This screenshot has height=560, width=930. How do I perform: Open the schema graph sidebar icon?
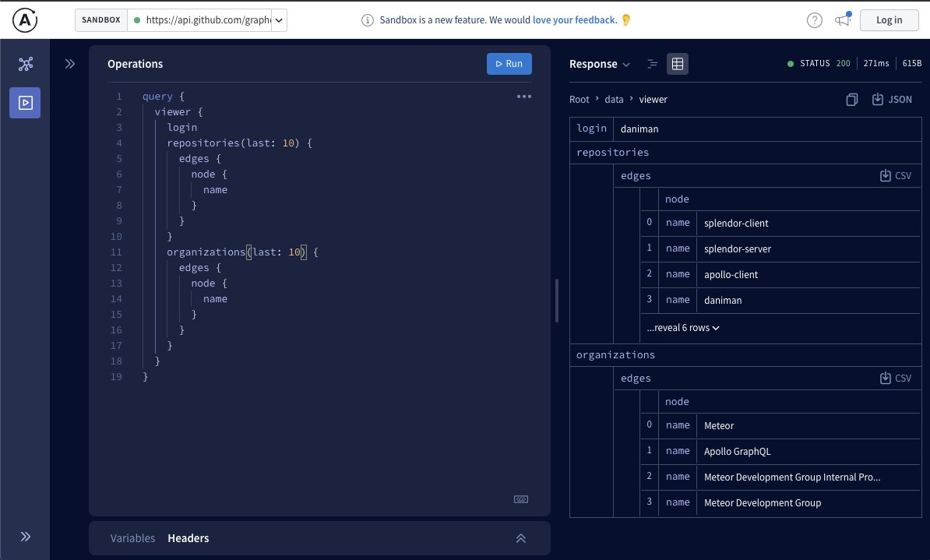tap(26, 64)
